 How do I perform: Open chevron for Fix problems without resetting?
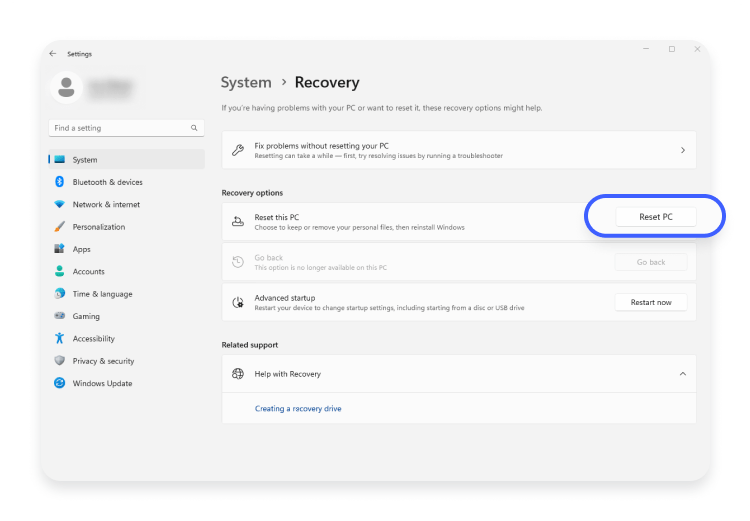click(683, 150)
